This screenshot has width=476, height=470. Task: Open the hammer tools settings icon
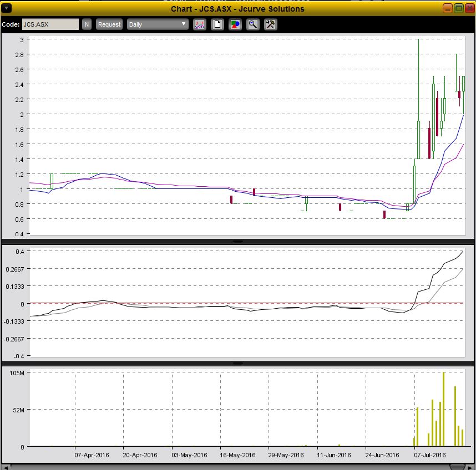pos(271,24)
